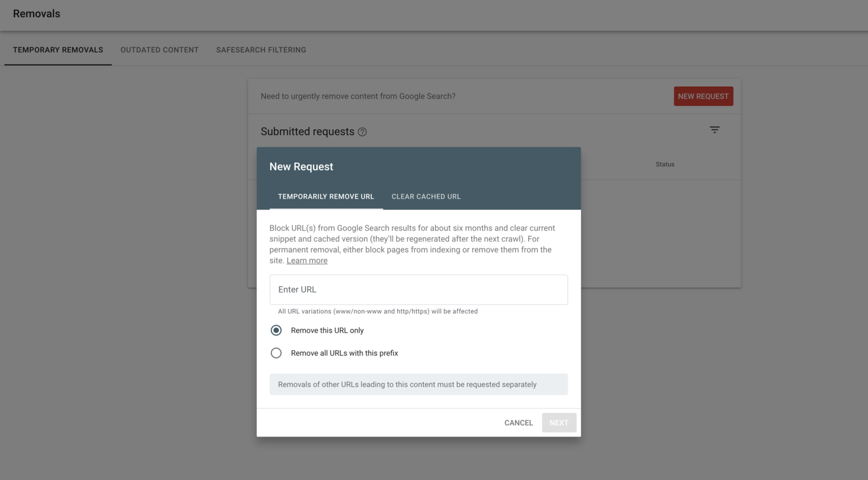Select the Remove this URL only option
This screenshot has width=868, height=480.
pos(276,330)
